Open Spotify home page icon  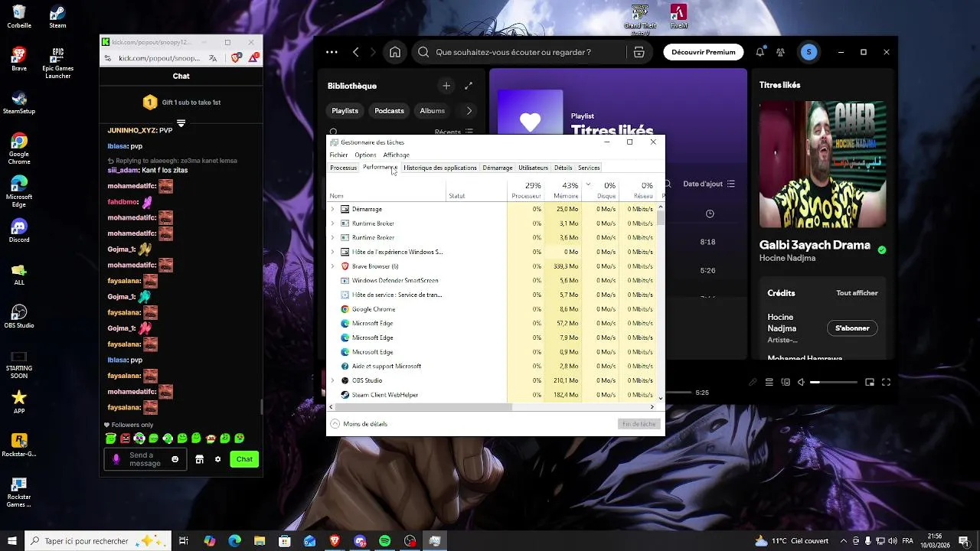pos(395,52)
